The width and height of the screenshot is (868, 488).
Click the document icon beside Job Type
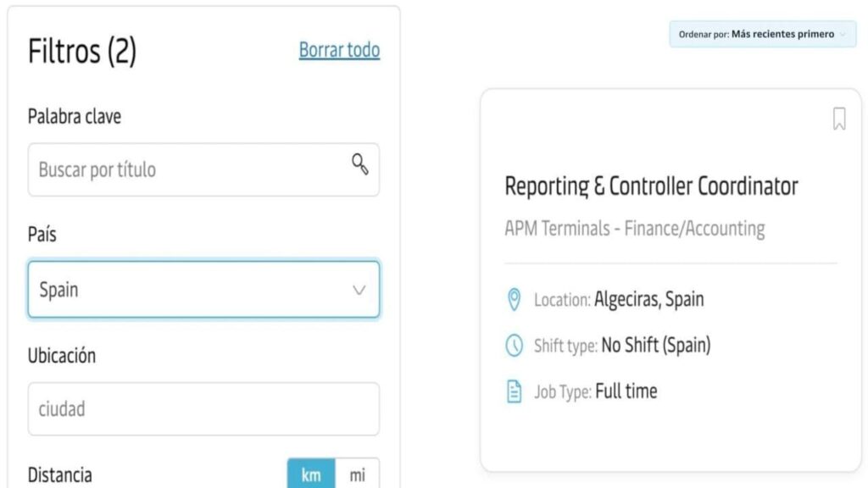pos(514,391)
